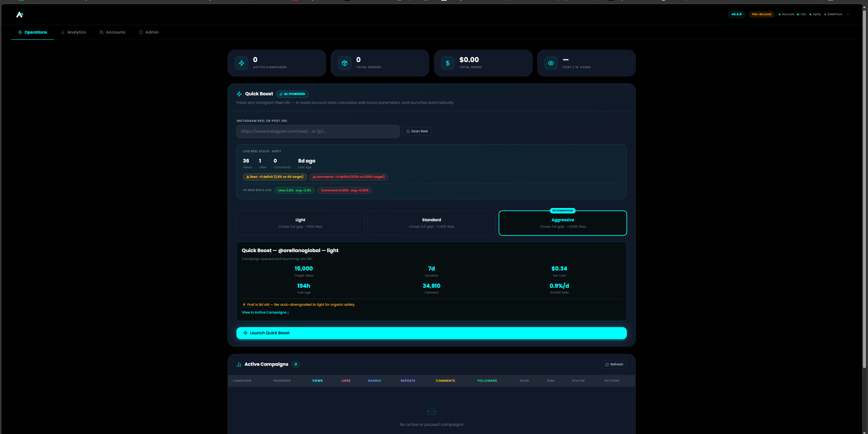The image size is (868, 434).
Task: Click the dash after SMMFlare in header
Action: click(848, 14)
